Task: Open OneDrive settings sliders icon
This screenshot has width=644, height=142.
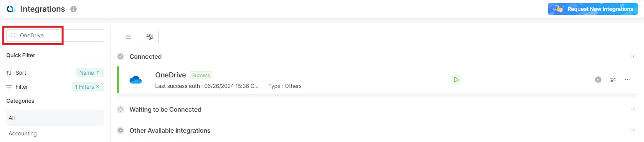Action: pyautogui.click(x=613, y=80)
